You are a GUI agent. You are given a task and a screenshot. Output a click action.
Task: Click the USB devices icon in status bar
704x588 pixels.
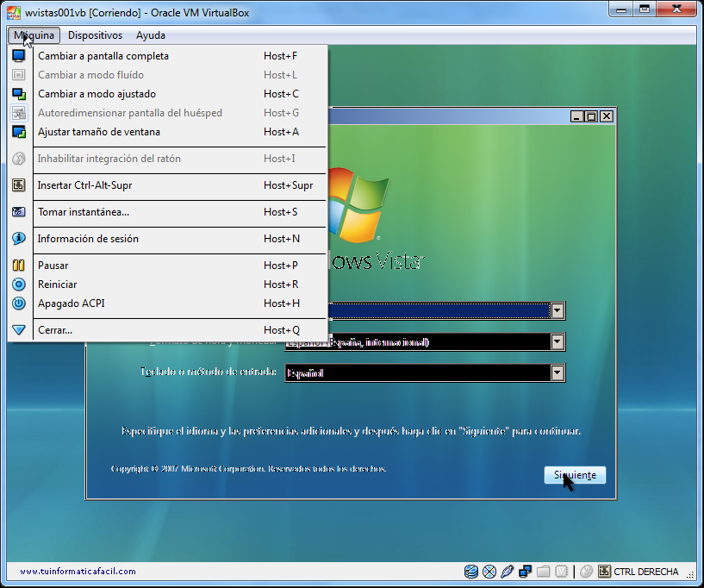click(x=507, y=572)
